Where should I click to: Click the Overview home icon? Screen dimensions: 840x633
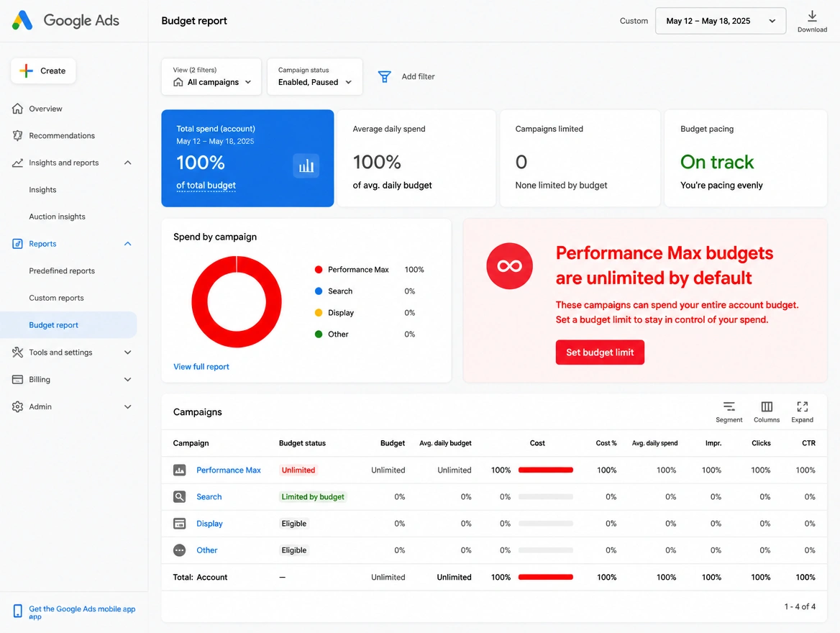[x=18, y=109]
